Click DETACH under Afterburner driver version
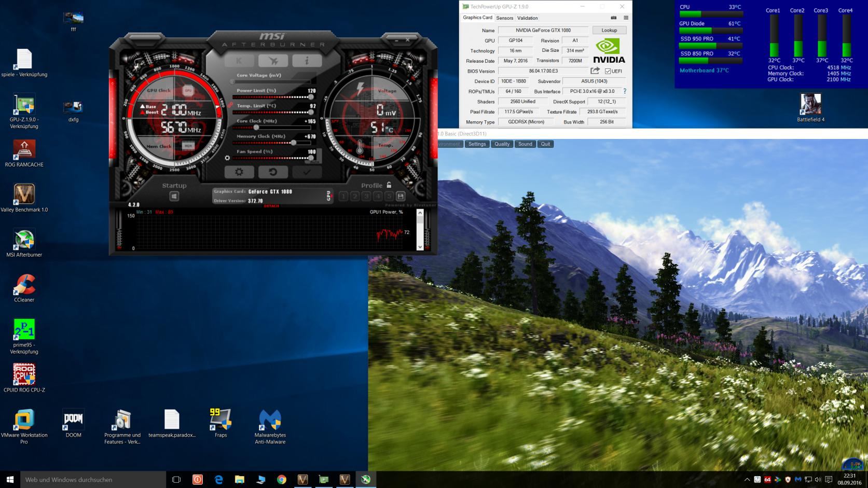Screen dimensions: 868x488 pyautogui.click(x=271, y=206)
